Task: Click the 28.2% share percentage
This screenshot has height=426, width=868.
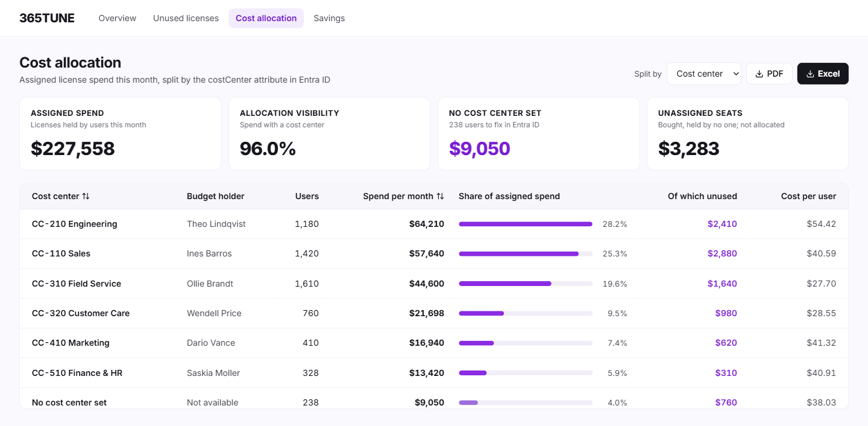Action: (615, 224)
